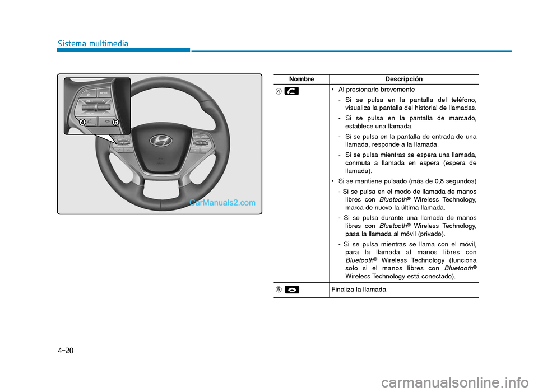The width and height of the screenshot is (538, 392).
Task: Click 'Finaliza la llamada.' text
Action: (x=359, y=290)
